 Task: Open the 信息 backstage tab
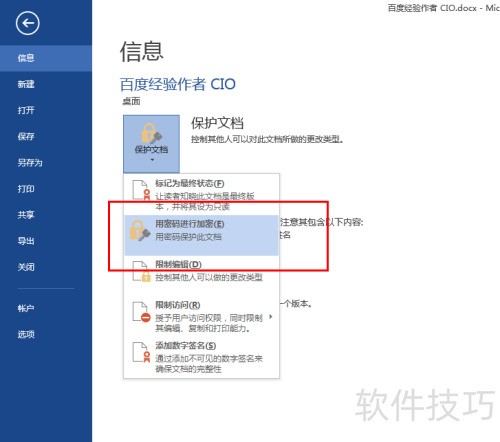tap(46, 58)
